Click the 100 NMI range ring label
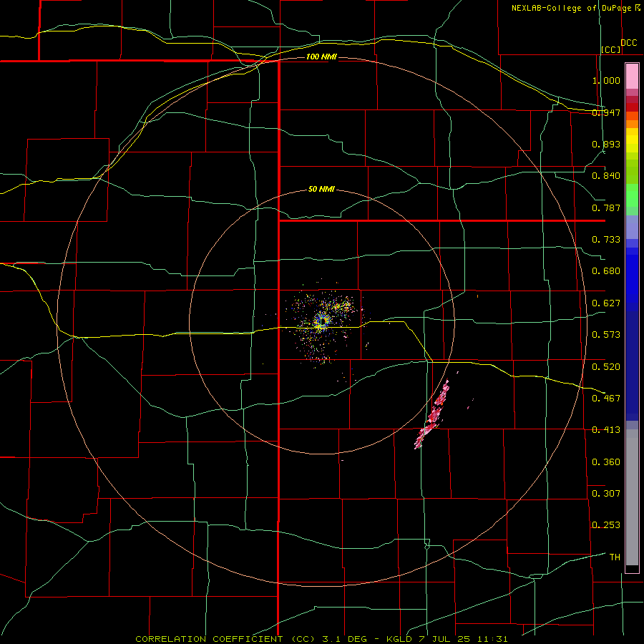644x644 pixels. (321, 57)
